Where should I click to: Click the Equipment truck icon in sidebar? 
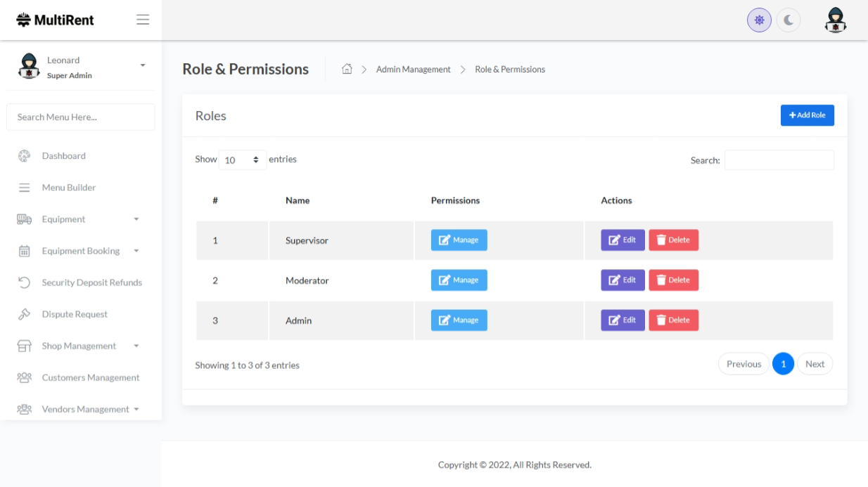click(x=24, y=219)
